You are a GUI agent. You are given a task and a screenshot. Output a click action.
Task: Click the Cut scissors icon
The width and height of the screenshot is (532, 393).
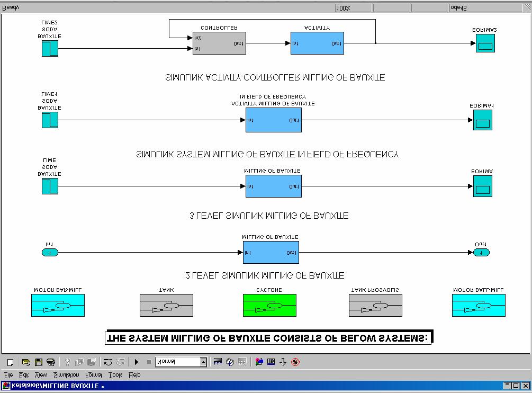[x=67, y=362]
